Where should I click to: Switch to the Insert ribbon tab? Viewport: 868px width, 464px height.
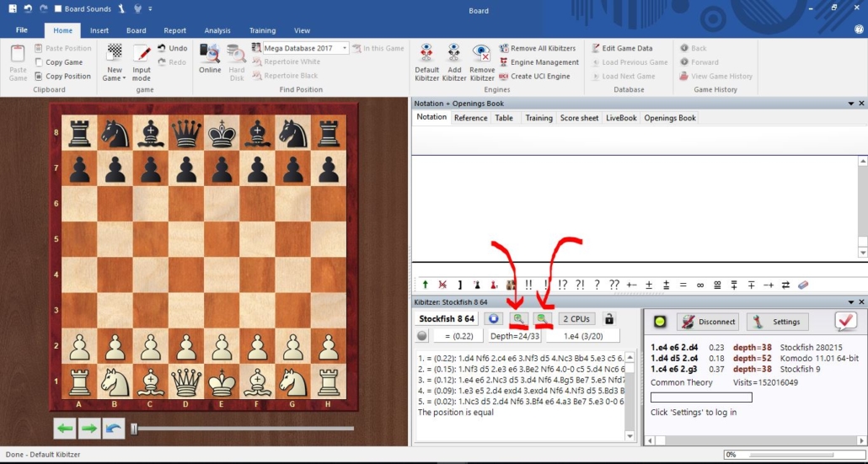point(99,30)
